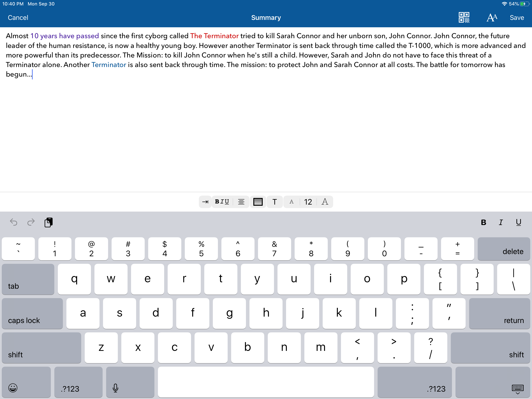The width and height of the screenshot is (532, 399).
Task: Toggle bold in the keyboard shortcut bar
Action: [484, 222]
